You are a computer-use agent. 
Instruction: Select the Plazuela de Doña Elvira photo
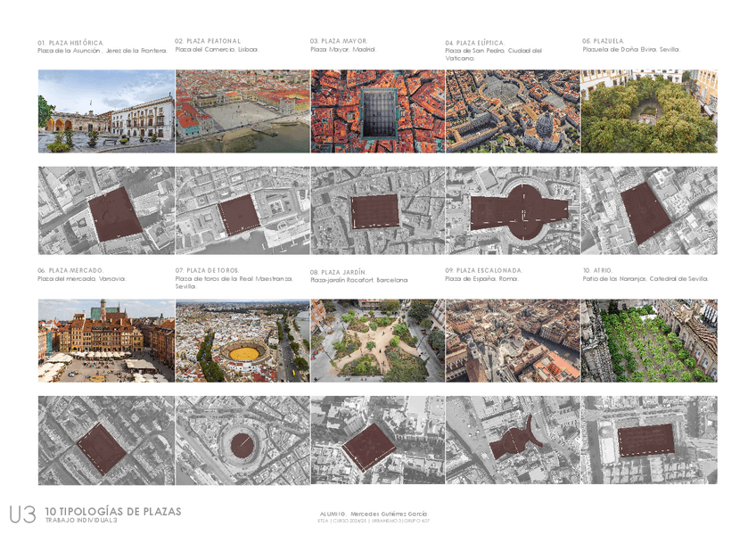(x=648, y=111)
